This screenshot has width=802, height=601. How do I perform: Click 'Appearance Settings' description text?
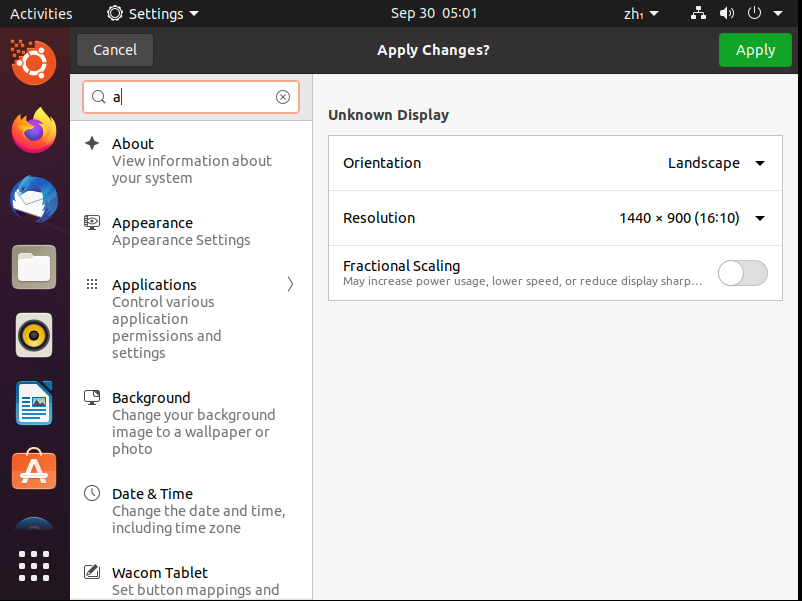pos(181,240)
